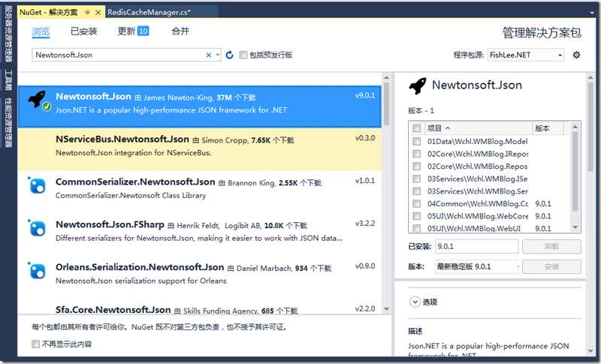Check the 03Services\Wchl.WMBlog.ISe project box

pyautogui.click(x=417, y=179)
